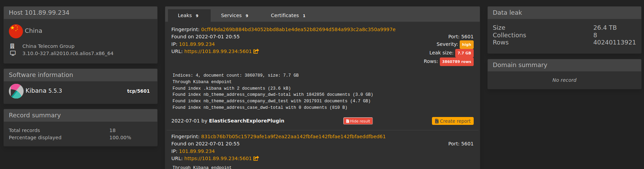Click the monitor icon beside the OS version

pos(13,53)
